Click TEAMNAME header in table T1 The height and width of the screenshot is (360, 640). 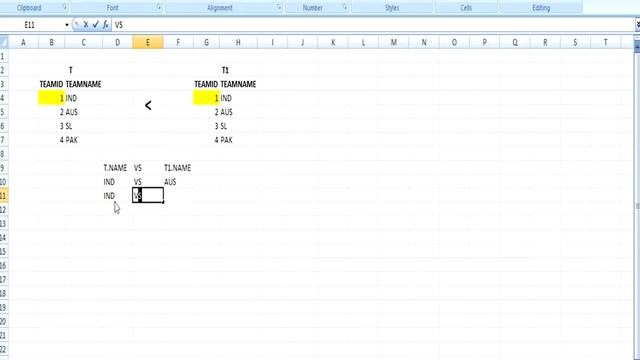tap(238, 84)
